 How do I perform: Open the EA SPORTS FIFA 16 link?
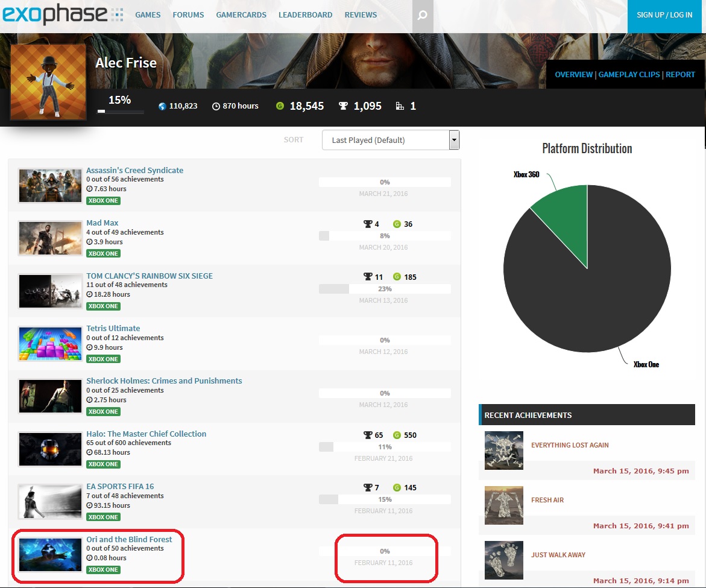[x=120, y=486]
